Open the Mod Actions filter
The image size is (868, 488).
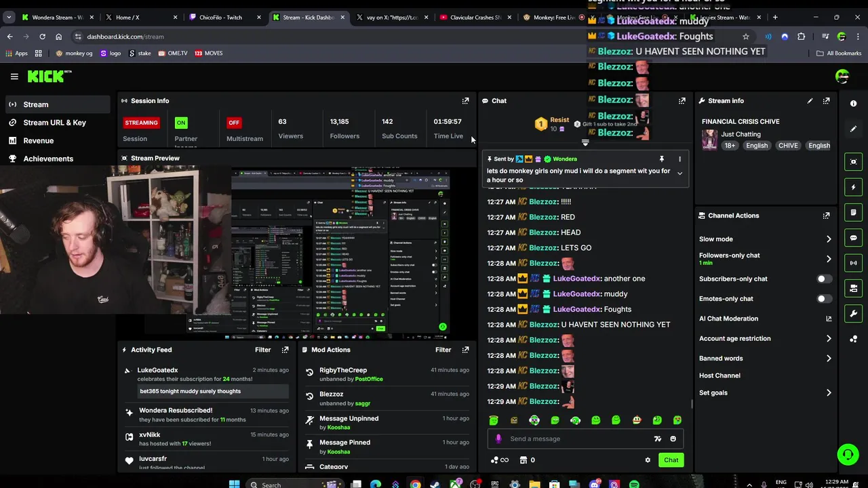[x=443, y=350]
